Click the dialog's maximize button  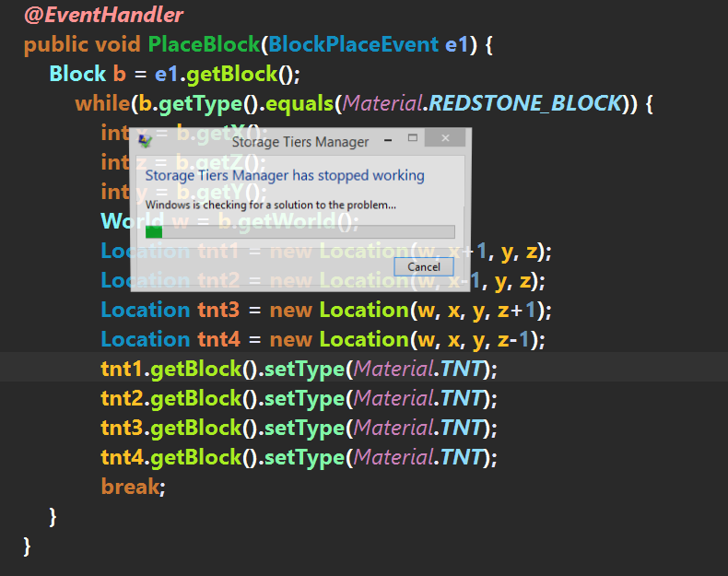[x=413, y=138]
